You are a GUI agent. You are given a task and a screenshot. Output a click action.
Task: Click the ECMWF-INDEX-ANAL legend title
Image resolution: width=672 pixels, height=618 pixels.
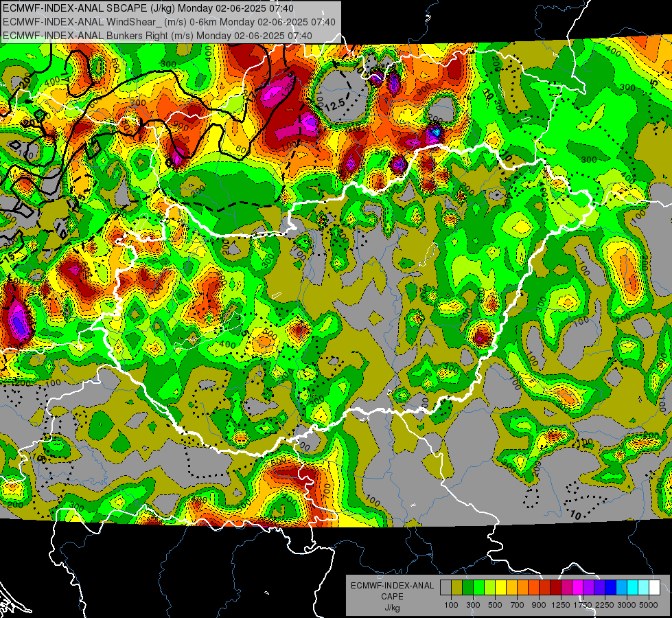tap(392, 586)
